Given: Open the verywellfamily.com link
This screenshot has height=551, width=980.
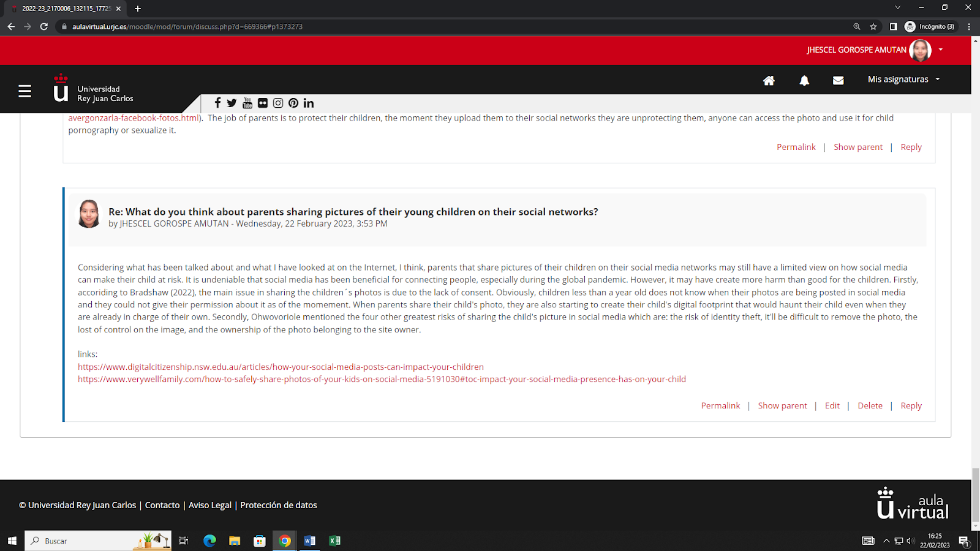Looking at the screenshot, I should (x=382, y=379).
